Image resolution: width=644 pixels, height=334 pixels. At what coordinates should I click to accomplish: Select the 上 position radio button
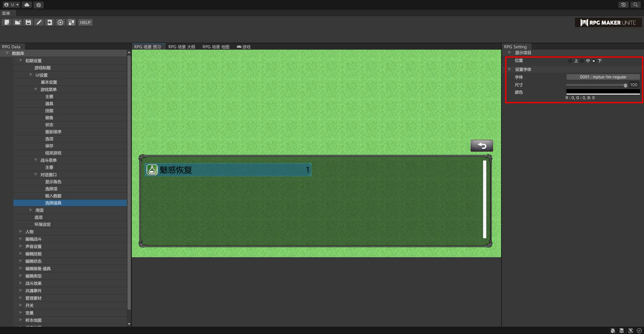(570, 61)
